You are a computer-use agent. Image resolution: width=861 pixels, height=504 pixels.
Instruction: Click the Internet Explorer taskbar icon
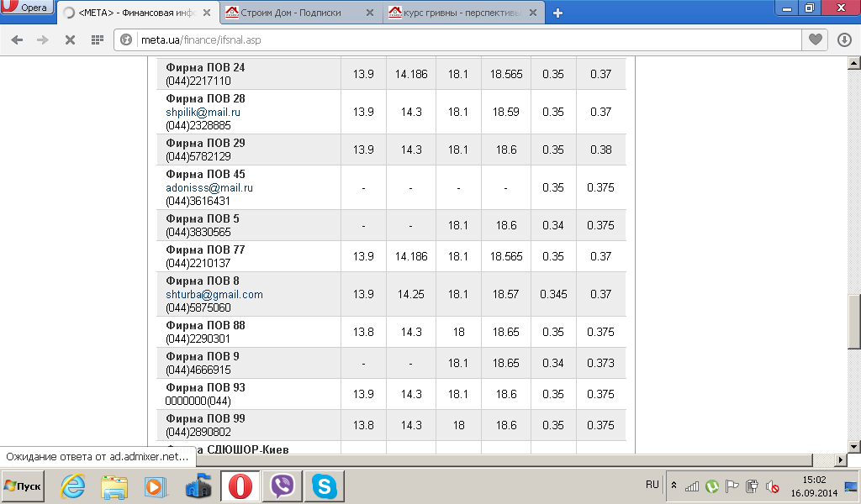click(x=72, y=486)
